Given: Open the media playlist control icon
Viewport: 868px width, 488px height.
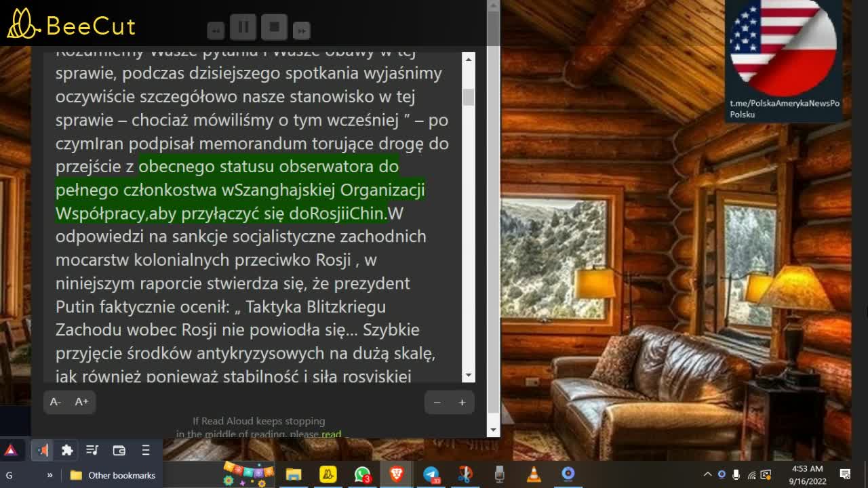Looking at the screenshot, I should 93,450.
